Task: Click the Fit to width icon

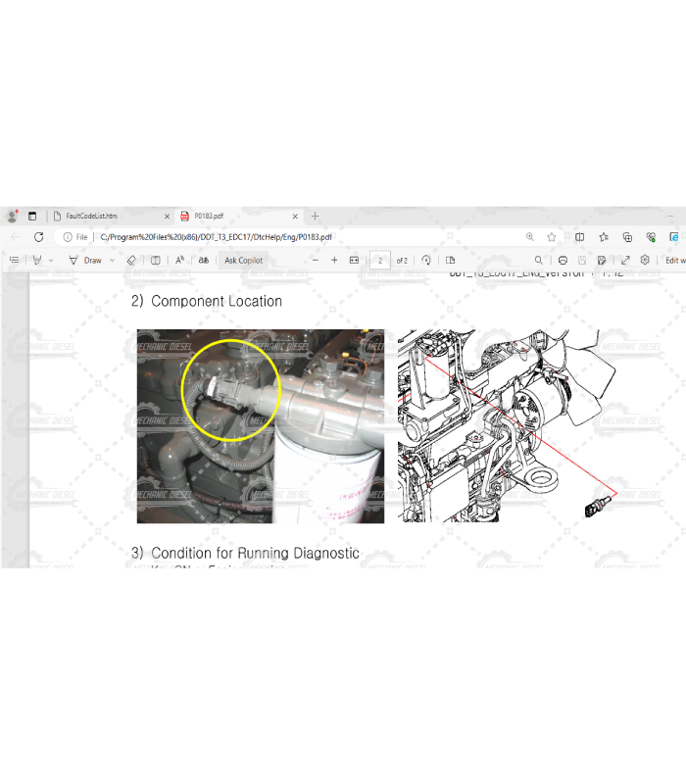Action: (354, 261)
